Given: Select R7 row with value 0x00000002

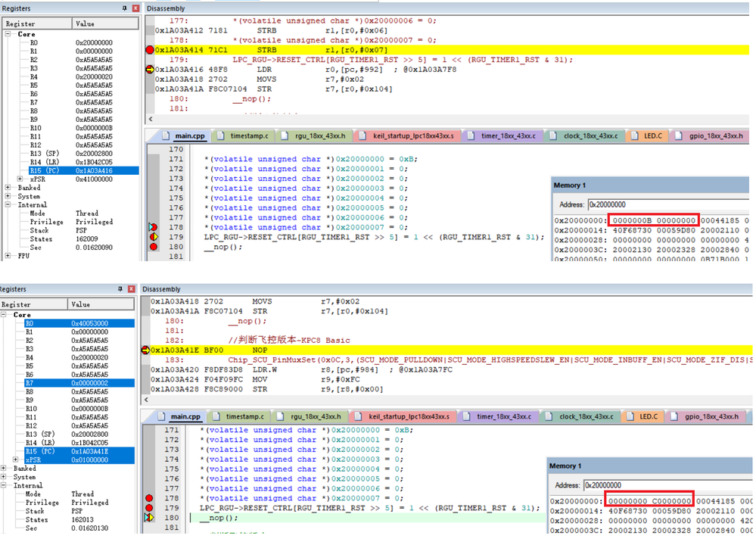Looking at the screenshot, I should click(x=79, y=383).
